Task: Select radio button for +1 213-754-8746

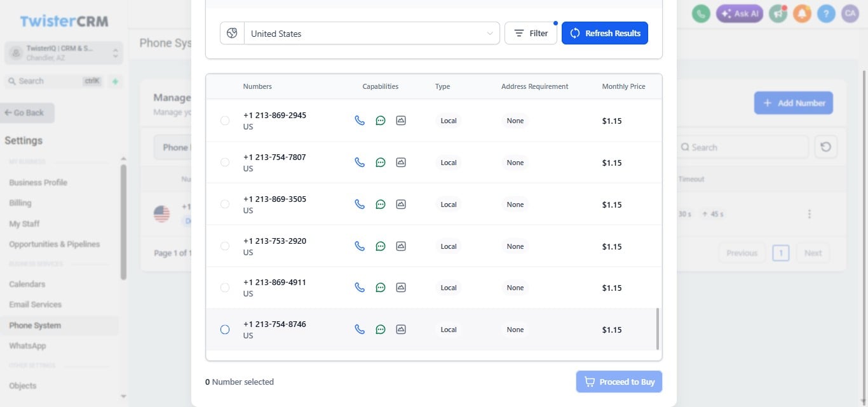Action: (x=225, y=329)
